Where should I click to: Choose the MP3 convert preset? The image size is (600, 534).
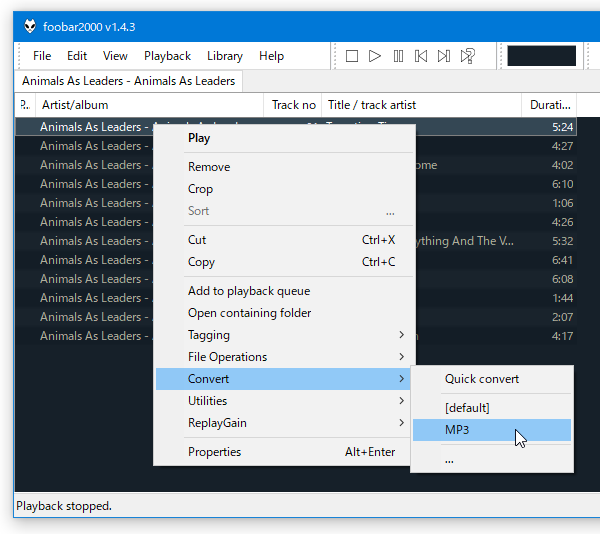tap(492, 430)
